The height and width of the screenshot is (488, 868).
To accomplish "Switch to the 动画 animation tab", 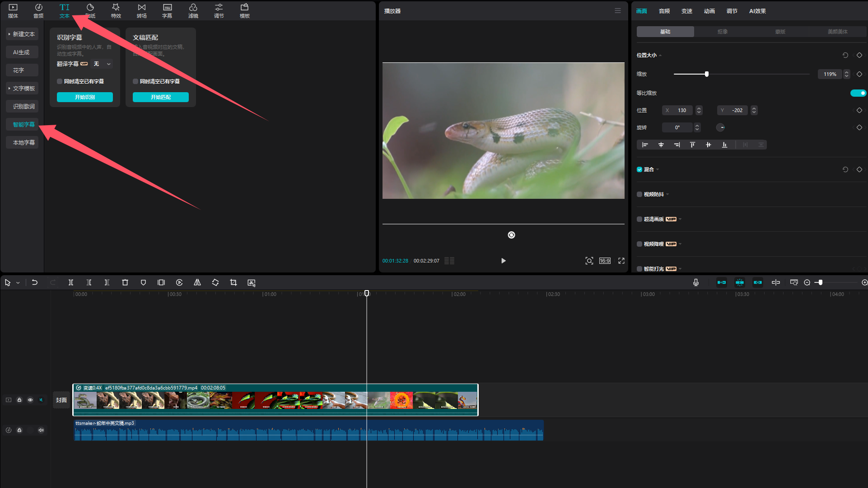I will (x=709, y=11).
